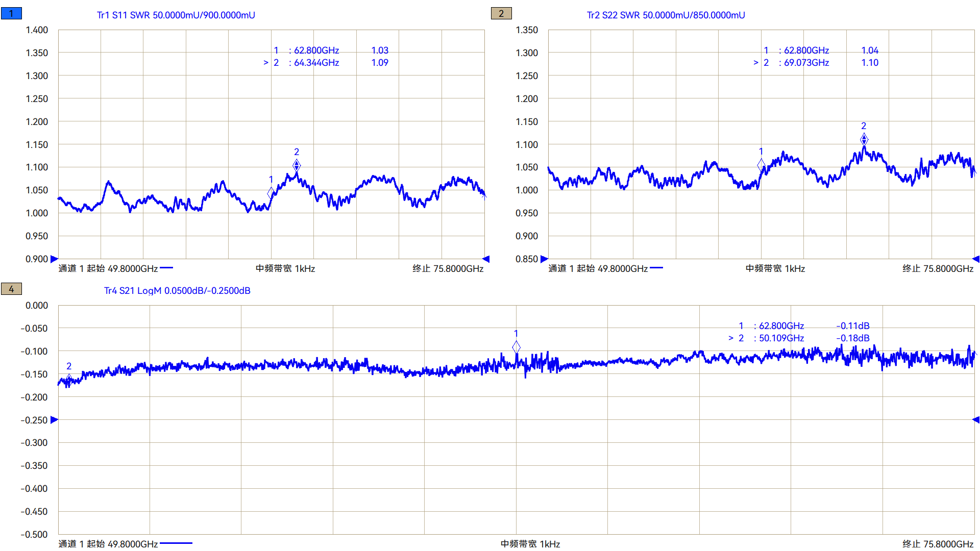The width and height of the screenshot is (980, 551).
Task: Click S22 marker 2 readout 69.073GHz
Action: (806, 63)
